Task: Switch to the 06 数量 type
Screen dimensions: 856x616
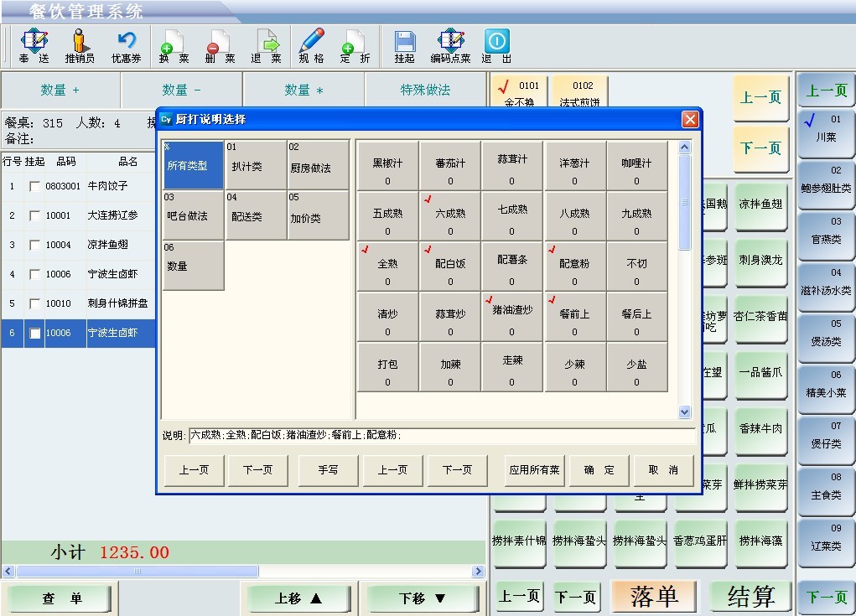Action: coord(194,265)
